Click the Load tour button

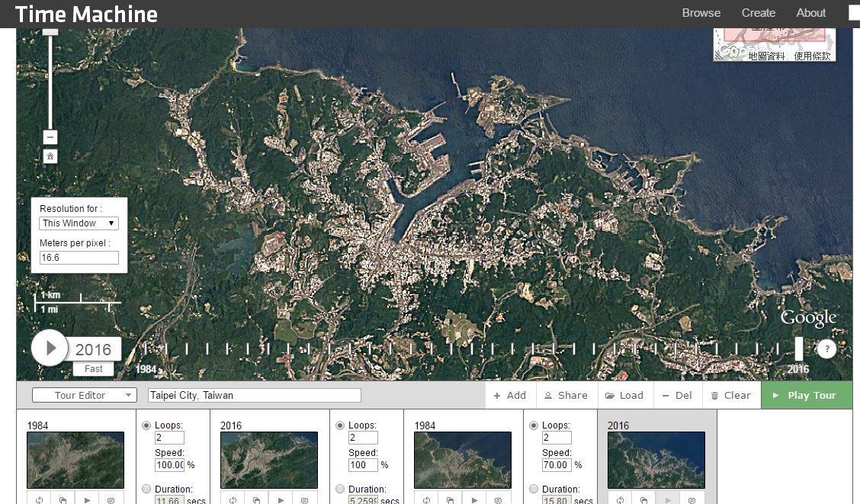(x=624, y=395)
